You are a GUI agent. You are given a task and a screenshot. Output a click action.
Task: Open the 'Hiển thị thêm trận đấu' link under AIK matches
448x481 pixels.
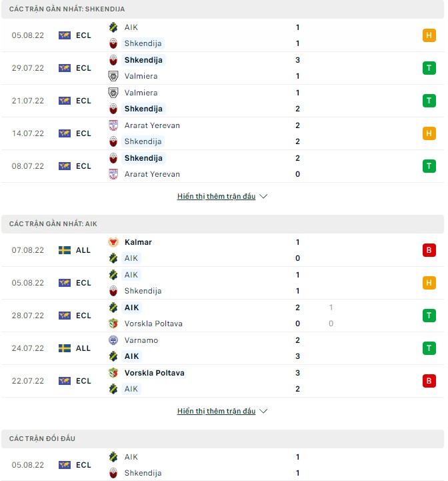coord(216,412)
